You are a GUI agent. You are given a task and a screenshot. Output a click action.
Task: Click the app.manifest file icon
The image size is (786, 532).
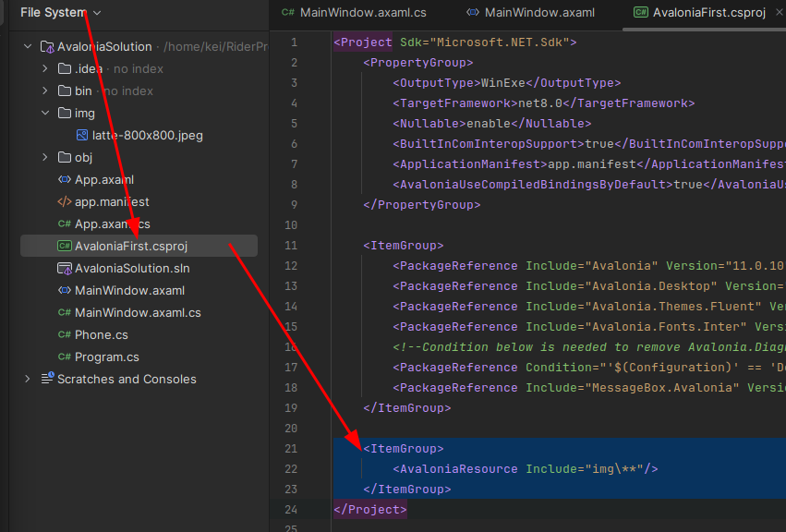[64, 202]
